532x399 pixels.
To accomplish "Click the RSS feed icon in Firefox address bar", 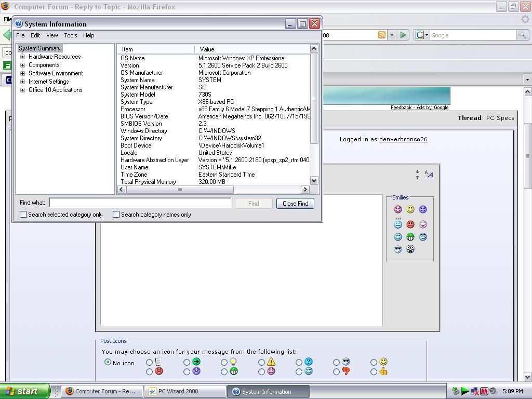I will tap(382, 35).
